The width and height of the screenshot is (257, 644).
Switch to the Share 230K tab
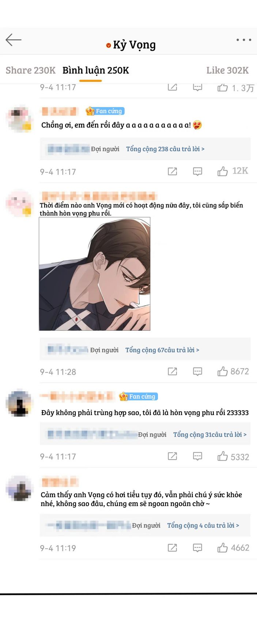[31, 70]
